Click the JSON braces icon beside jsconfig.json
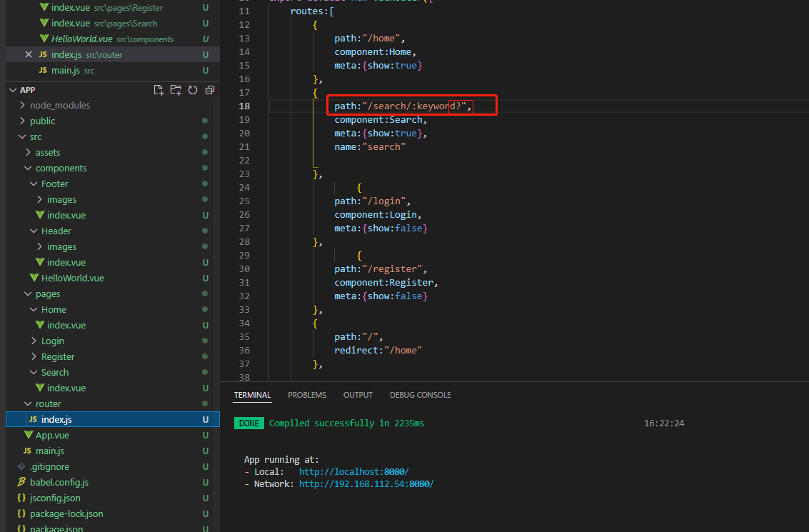The width and height of the screenshot is (809, 532). click(x=22, y=498)
